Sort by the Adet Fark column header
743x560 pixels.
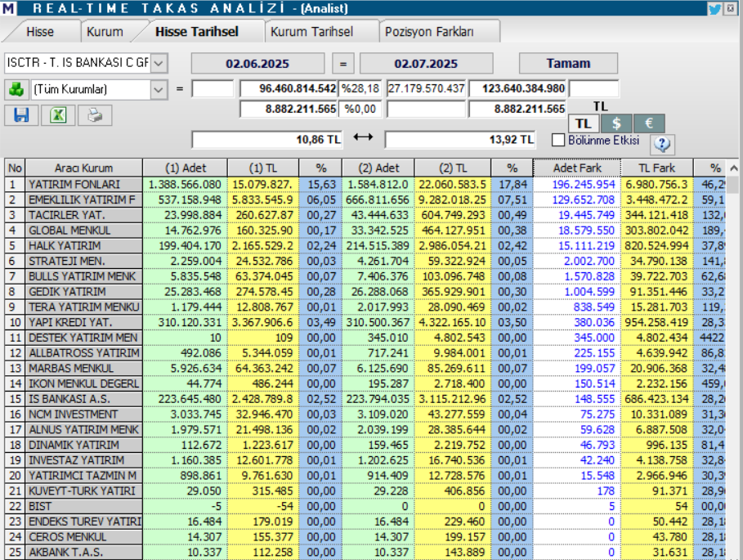click(577, 168)
